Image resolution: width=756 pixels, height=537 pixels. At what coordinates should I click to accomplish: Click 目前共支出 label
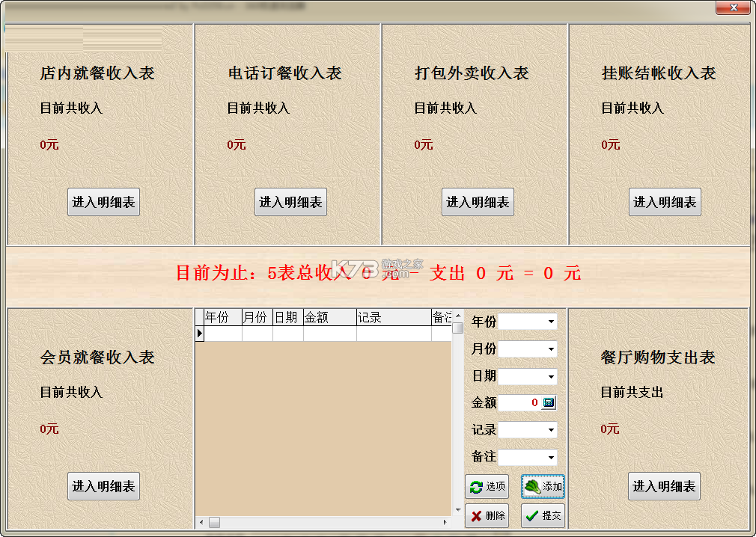pyautogui.click(x=632, y=392)
